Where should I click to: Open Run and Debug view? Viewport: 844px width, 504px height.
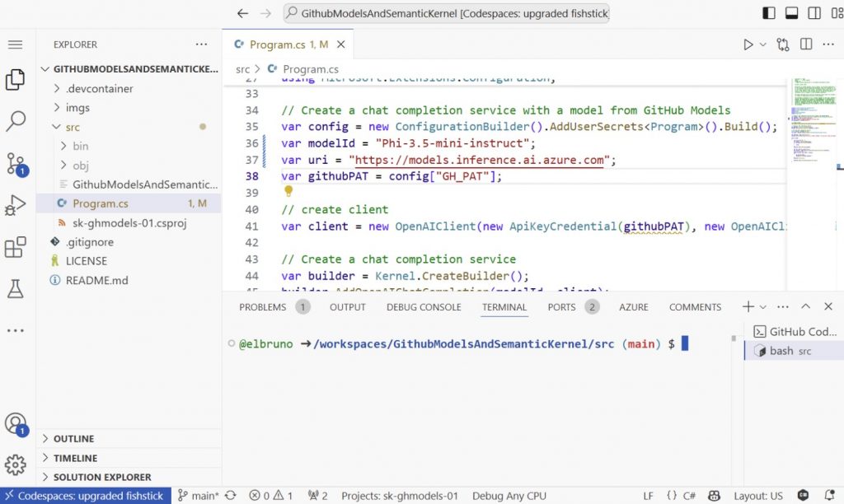tap(16, 205)
